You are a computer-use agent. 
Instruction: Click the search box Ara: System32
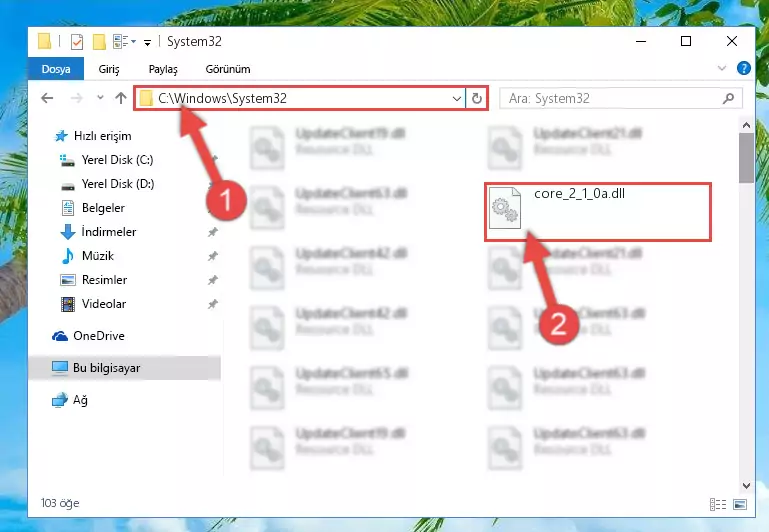point(620,99)
